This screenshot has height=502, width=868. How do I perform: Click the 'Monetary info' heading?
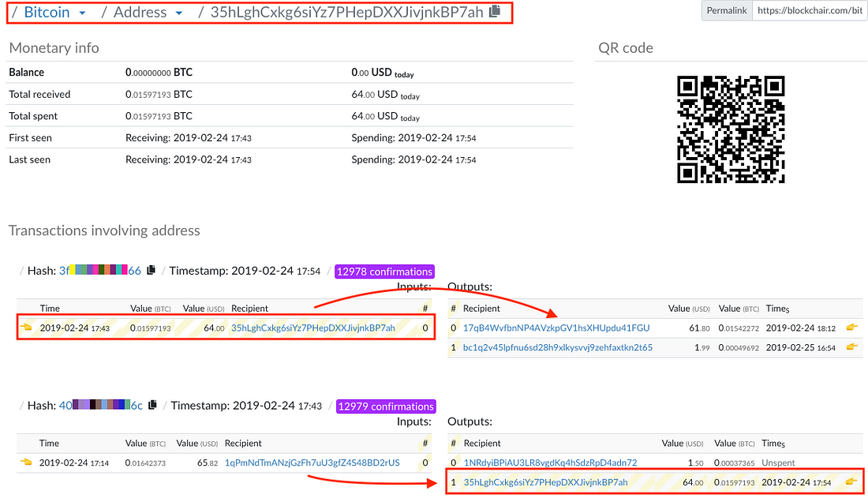point(54,48)
